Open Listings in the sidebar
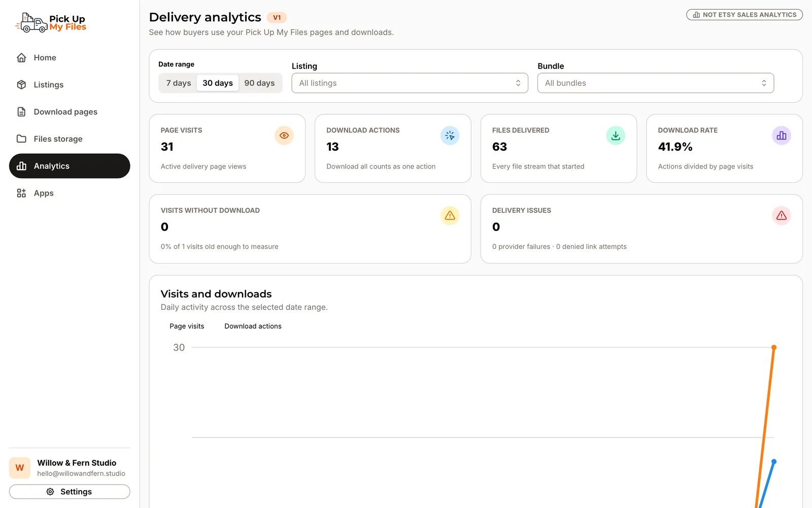 click(x=70, y=85)
